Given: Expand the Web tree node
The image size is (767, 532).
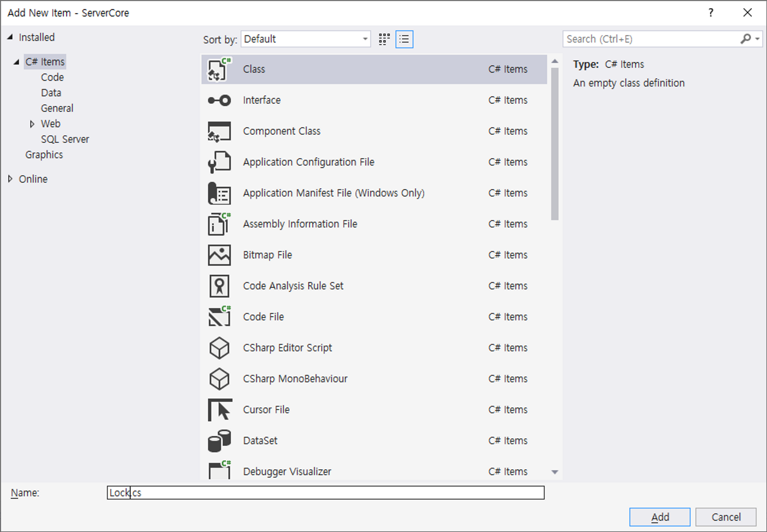Looking at the screenshot, I should click(32, 124).
